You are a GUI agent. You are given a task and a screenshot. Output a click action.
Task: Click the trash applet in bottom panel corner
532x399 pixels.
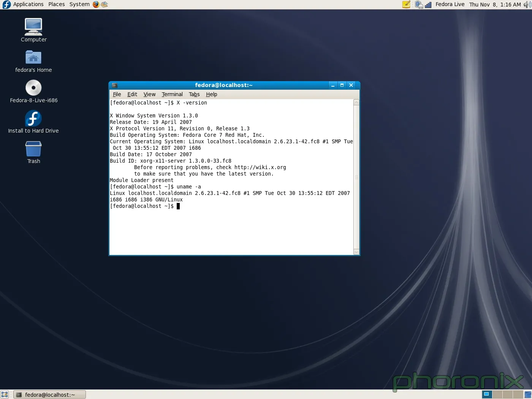(528, 394)
